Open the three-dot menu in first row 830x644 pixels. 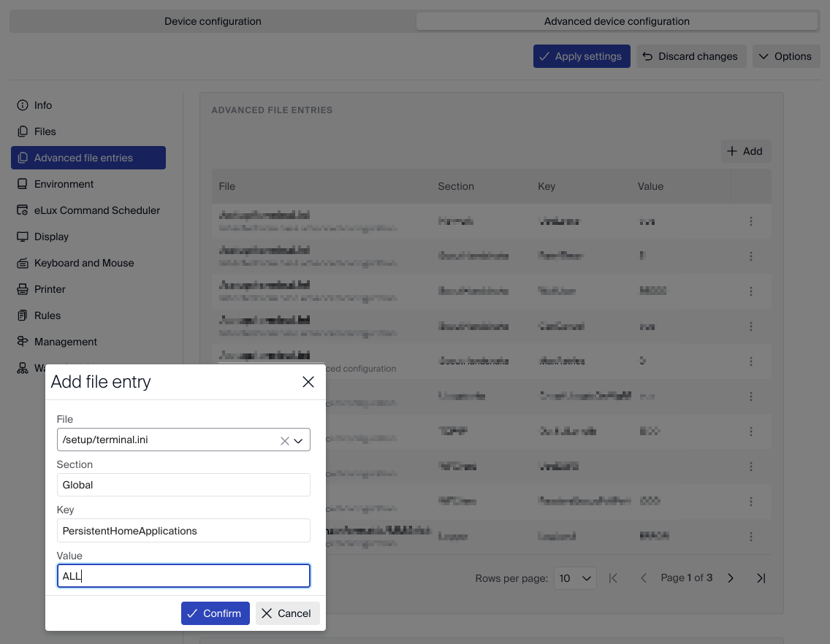pos(751,221)
